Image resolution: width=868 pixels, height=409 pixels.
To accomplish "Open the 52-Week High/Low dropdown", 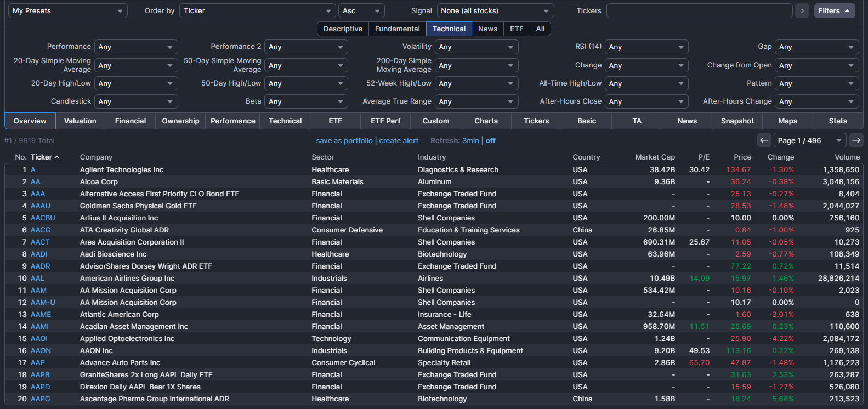I will [x=476, y=83].
